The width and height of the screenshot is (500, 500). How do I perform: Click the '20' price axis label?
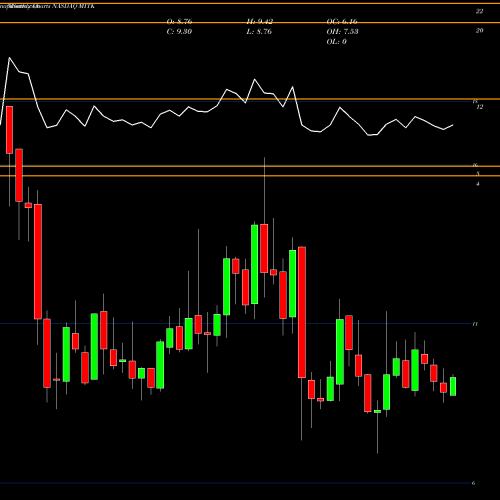pos(479,30)
